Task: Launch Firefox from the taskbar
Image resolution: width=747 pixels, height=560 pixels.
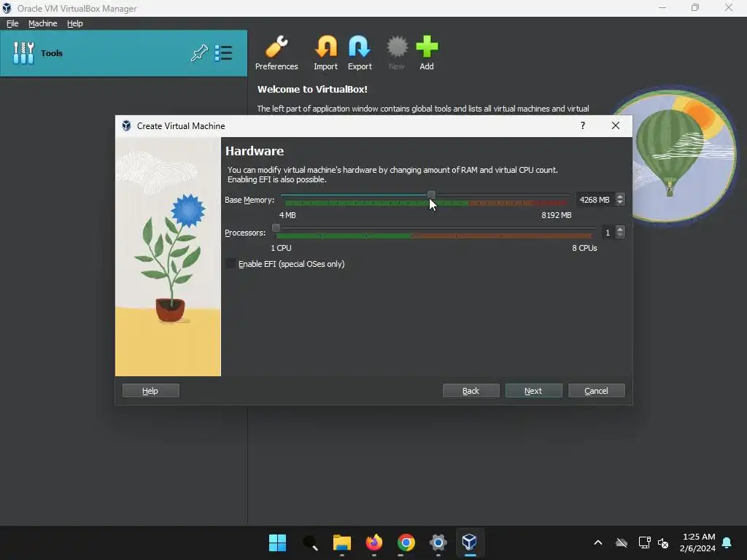Action: pos(374,542)
